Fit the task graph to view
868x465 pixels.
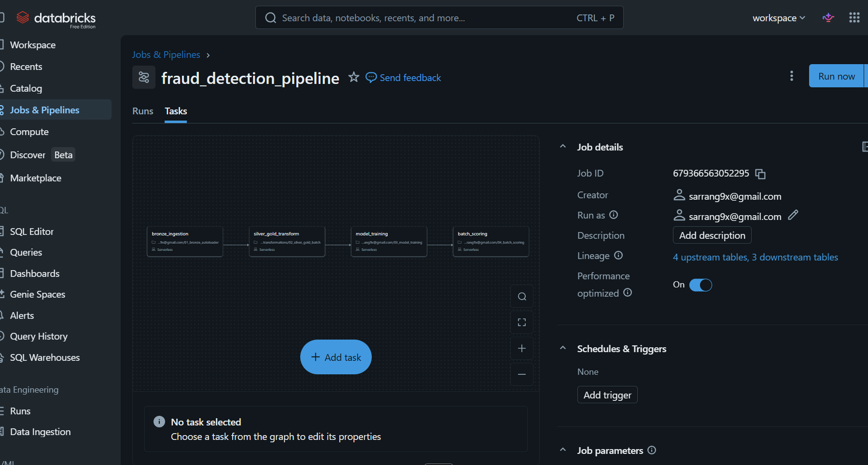pyautogui.click(x=522, y=322)
